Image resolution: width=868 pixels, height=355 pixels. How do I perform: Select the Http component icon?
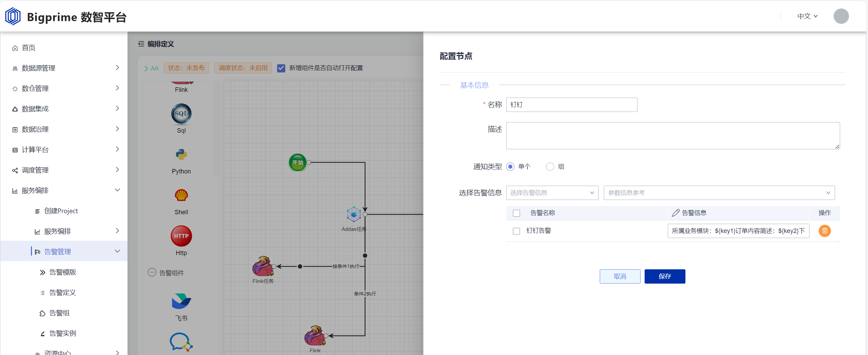181,236
